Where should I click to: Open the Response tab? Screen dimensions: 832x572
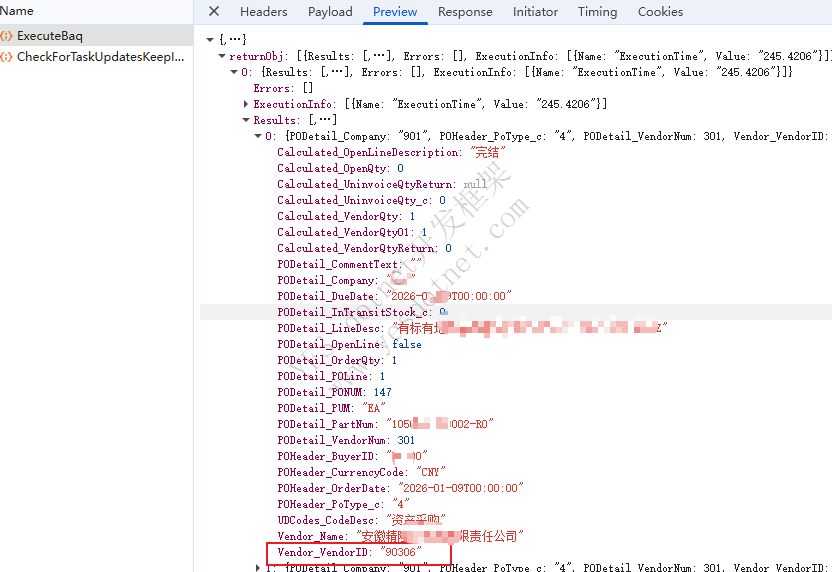pyautogui.click(x=465, y=12)
